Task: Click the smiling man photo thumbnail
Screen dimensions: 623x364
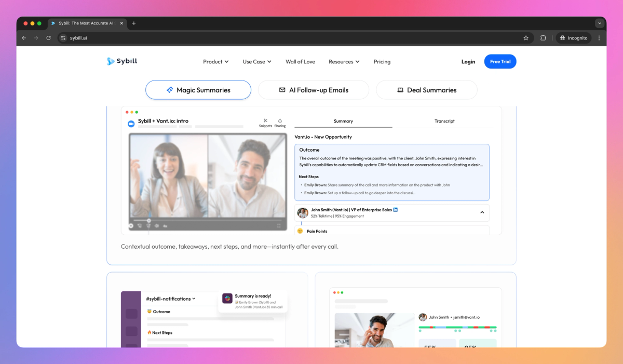Action: (x=374, y=330)
